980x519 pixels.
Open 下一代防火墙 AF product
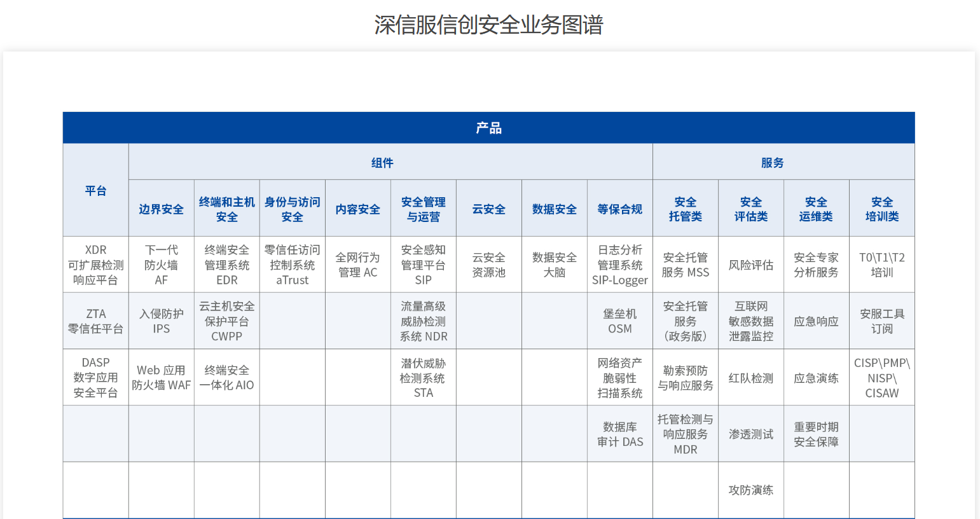161,265
